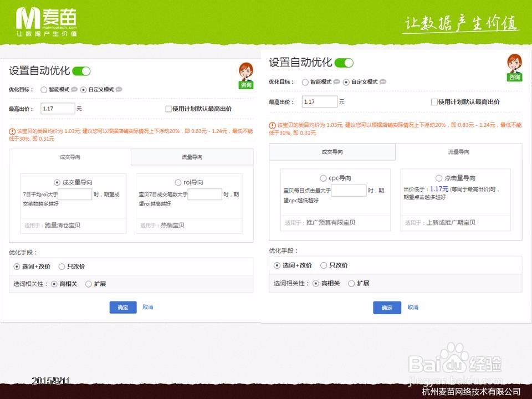Switch to the 流量导向 tab on left panel
This screenshot has width=532, height=399.
tap(192, 157)
